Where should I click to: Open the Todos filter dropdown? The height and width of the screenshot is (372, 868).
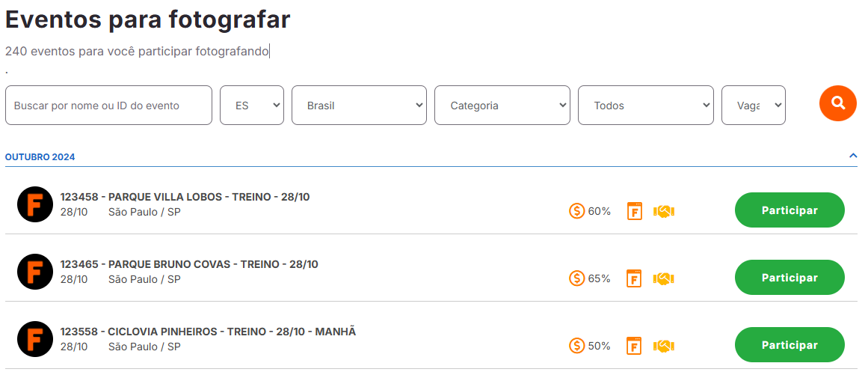tap(645, 106)
